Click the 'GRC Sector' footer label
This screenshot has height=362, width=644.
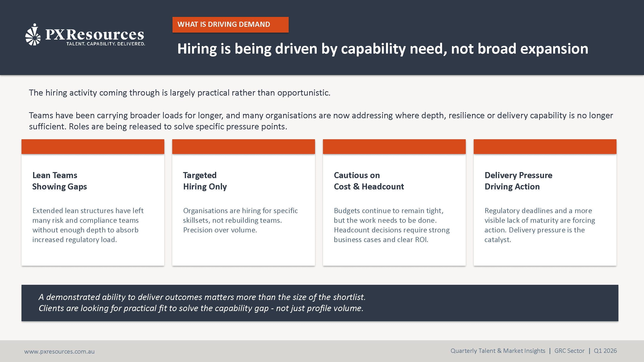click(x=569, y=351)
